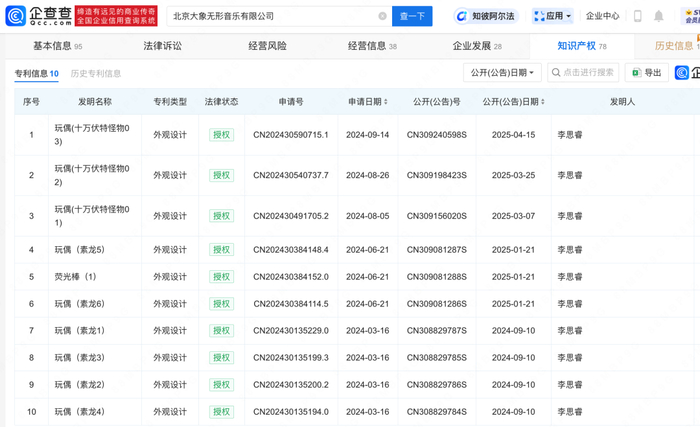
Task: Click the 点击进行搜索 search field
Action: 585,73
